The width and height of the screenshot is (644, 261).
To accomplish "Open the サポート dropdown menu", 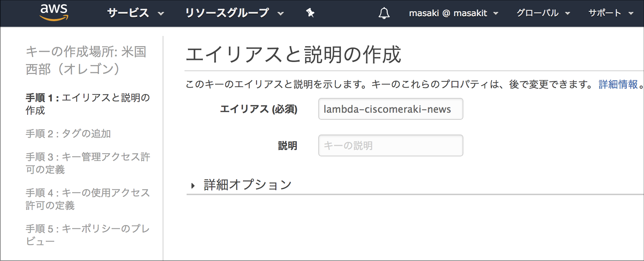I will (x=611, y=13).
